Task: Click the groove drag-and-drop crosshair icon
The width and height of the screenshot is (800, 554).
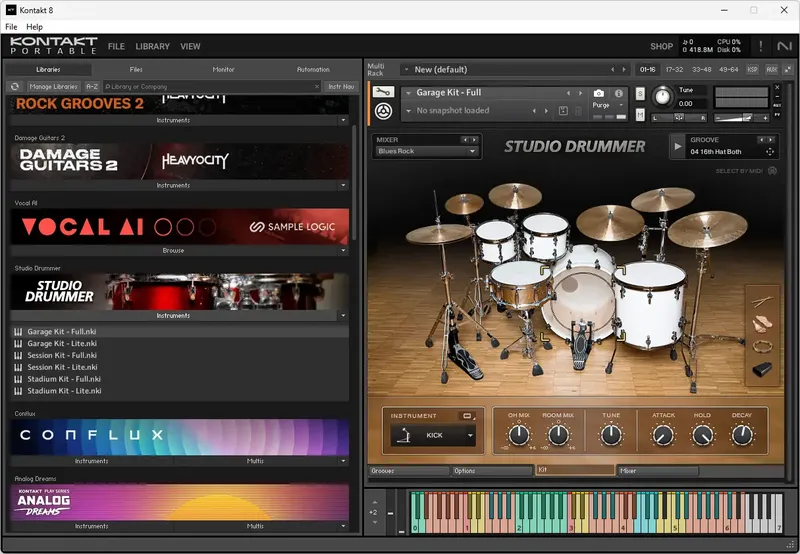Action: coord(769,152)
